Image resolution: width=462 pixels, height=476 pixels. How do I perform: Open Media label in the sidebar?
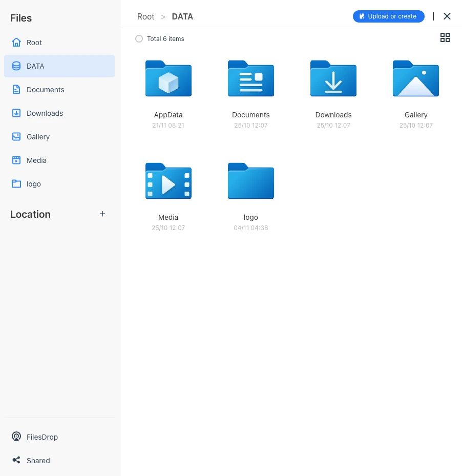point(37,160)
